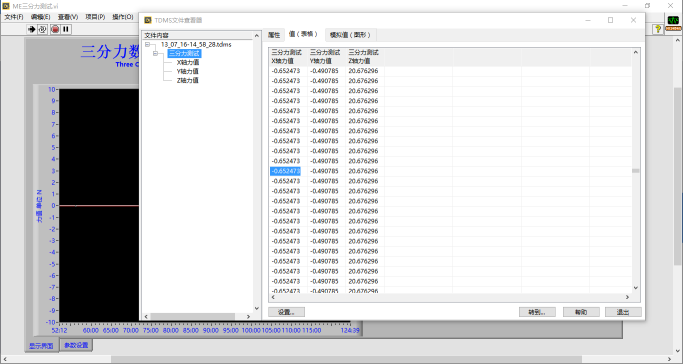
Task: Switch to the 模拟值(图形) tab
Action: [x=350, y=35]
